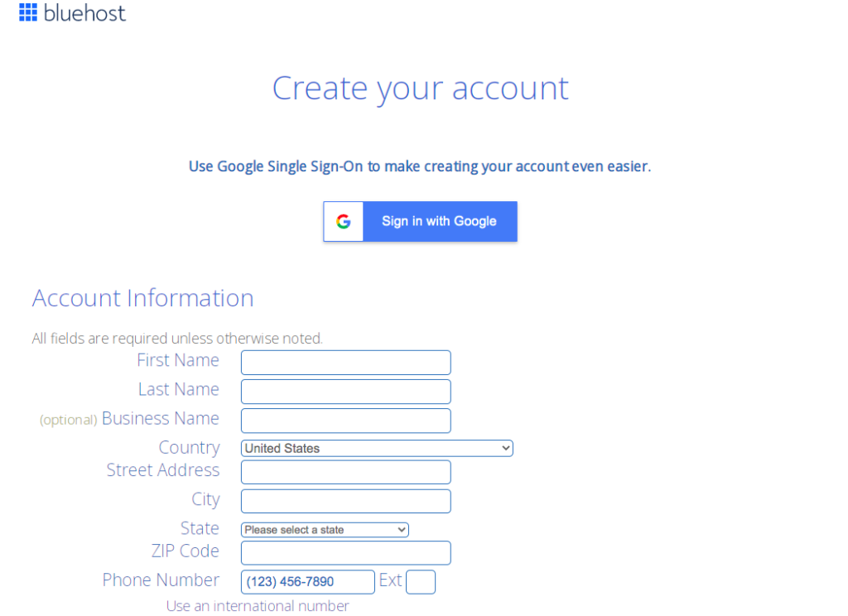Select the Business Name text box
Viewport: 848px width, 616px height.
[x=346, y=421]
